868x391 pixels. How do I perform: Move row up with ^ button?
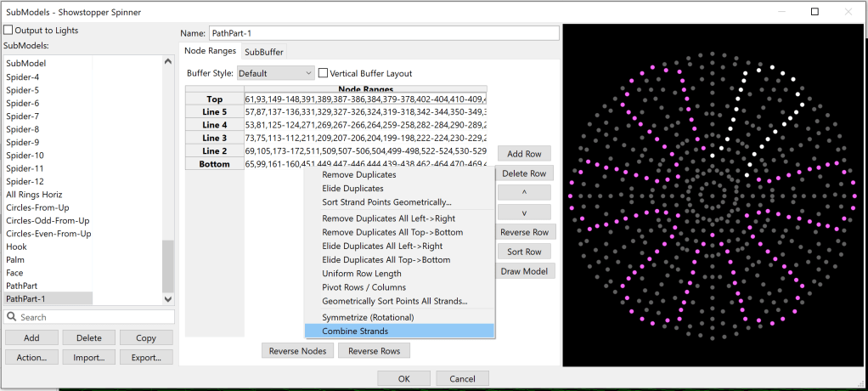(x=524, y=193)
